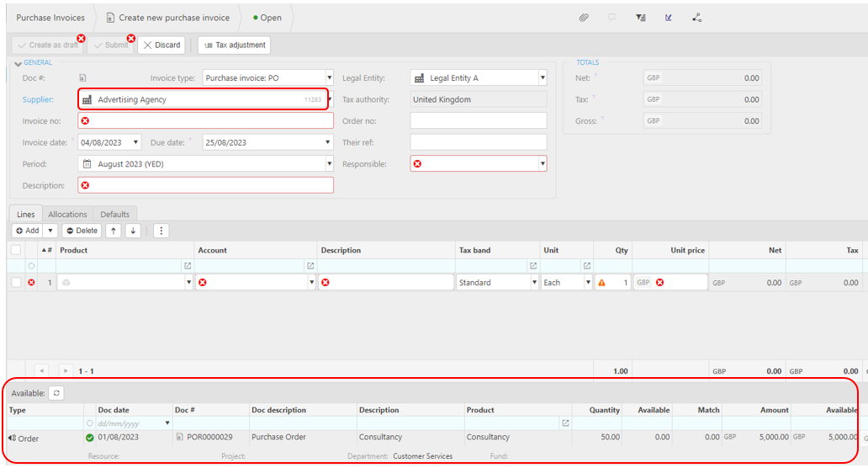Click the Tax adjustment button
Viewport: 868px width, 468px height.
pyautogui.click(x=234, y=45)
